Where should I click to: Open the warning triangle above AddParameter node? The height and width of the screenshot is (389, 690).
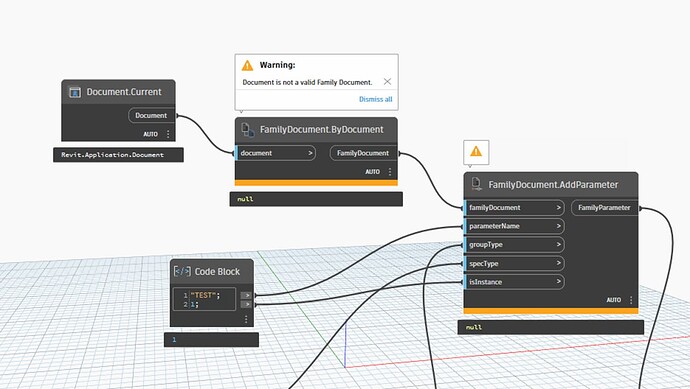[476, 152]
